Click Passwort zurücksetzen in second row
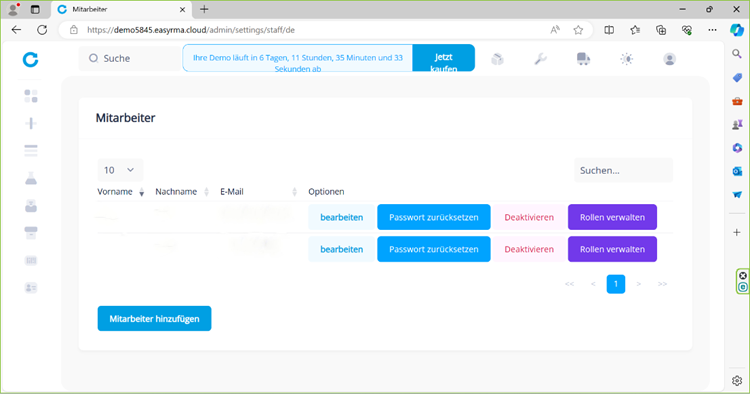Image resolution: width=750 pixels, height=394 pixels. pos(434,249)
